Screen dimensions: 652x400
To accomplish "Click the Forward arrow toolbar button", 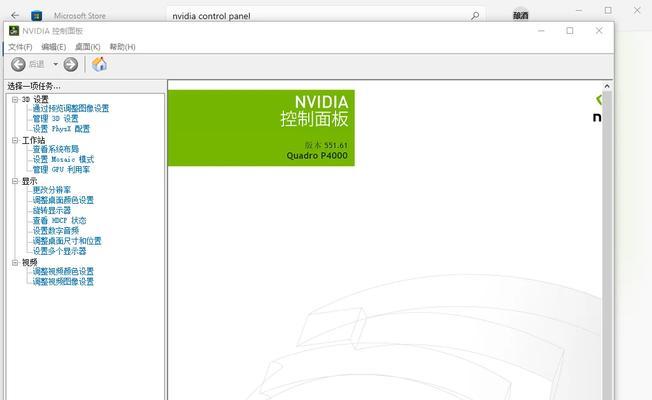I will (71, 64).
